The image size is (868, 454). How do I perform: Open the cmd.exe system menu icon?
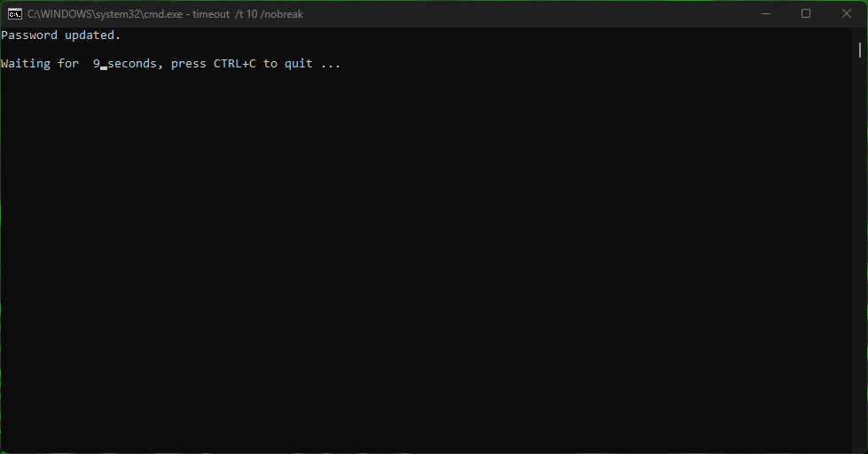point(15,14)
